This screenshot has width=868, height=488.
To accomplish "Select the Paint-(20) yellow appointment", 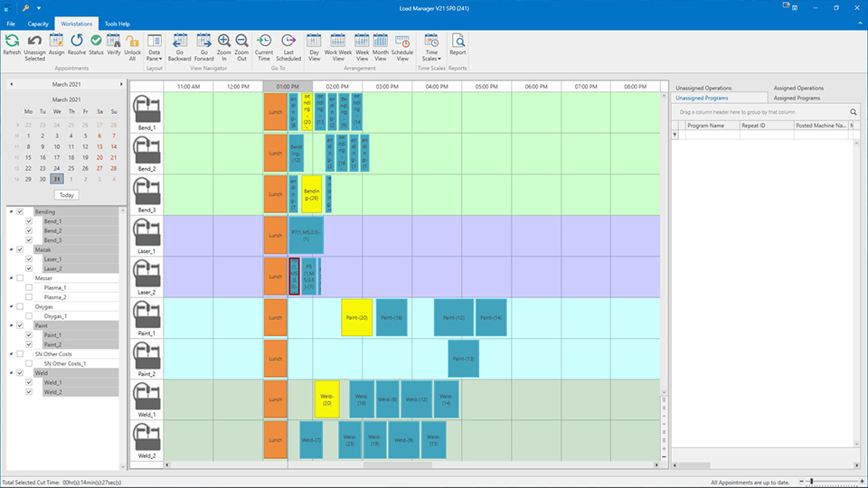I will (x=356, y=317).
